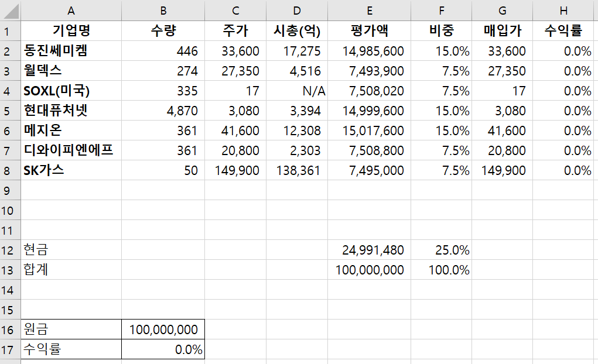Click the 수익률 header cell in row 1

[563, 31]
